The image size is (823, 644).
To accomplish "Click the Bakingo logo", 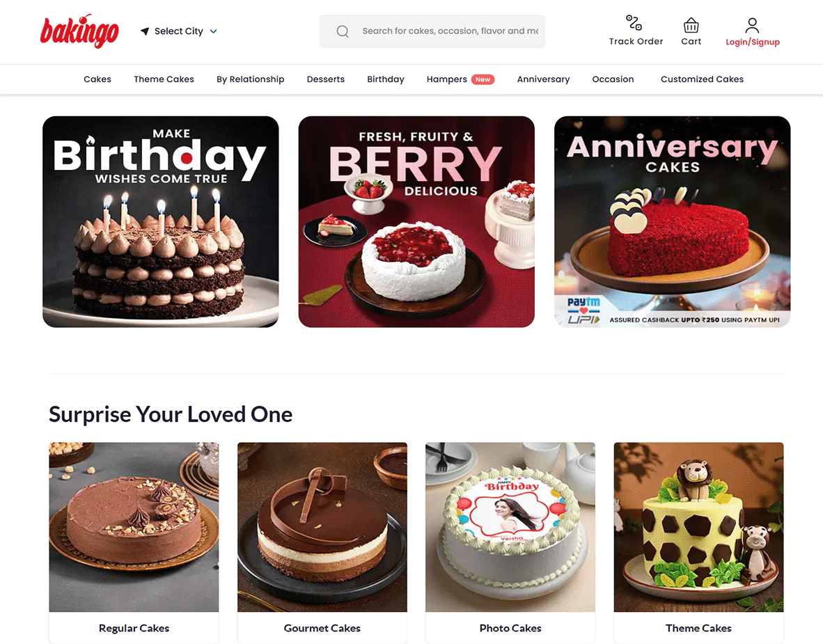I will pyautogui.click(x=79, y=31).
